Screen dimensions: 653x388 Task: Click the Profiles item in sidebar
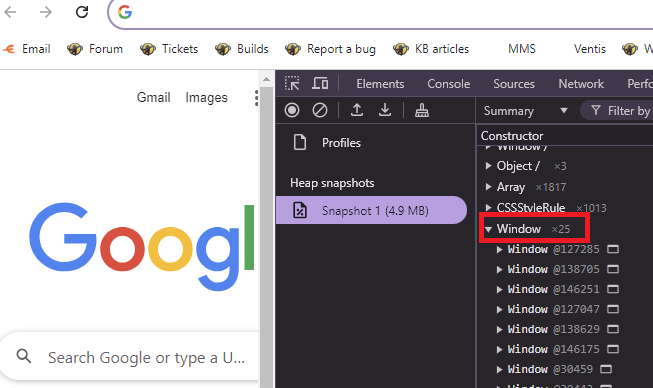341,143
